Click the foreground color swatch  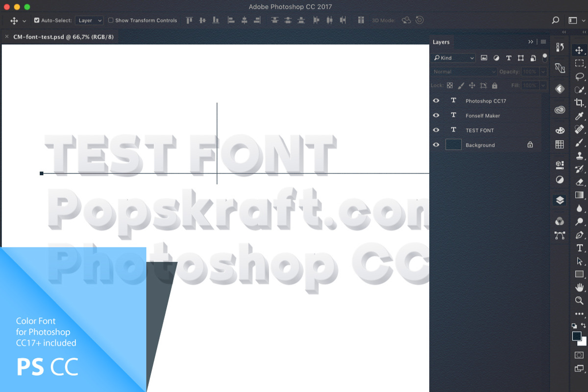[x=577, y=336]
